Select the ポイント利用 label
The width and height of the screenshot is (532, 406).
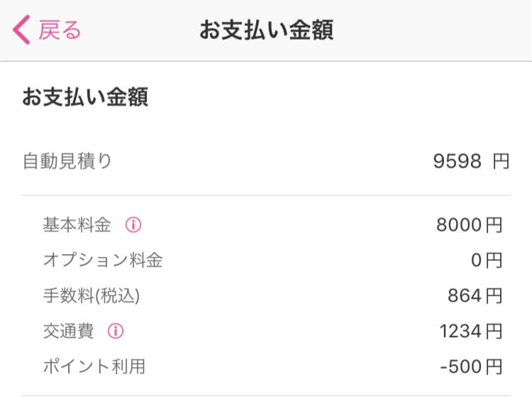coord(94,367)
